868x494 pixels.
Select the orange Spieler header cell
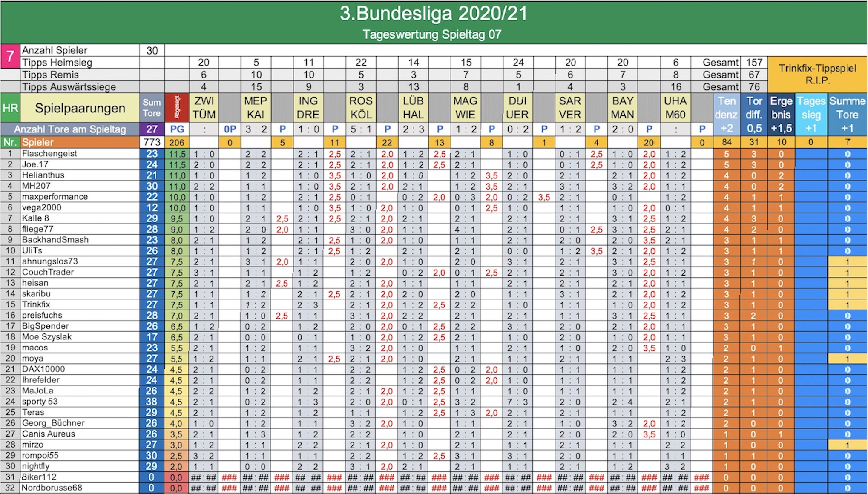[80, 142]
